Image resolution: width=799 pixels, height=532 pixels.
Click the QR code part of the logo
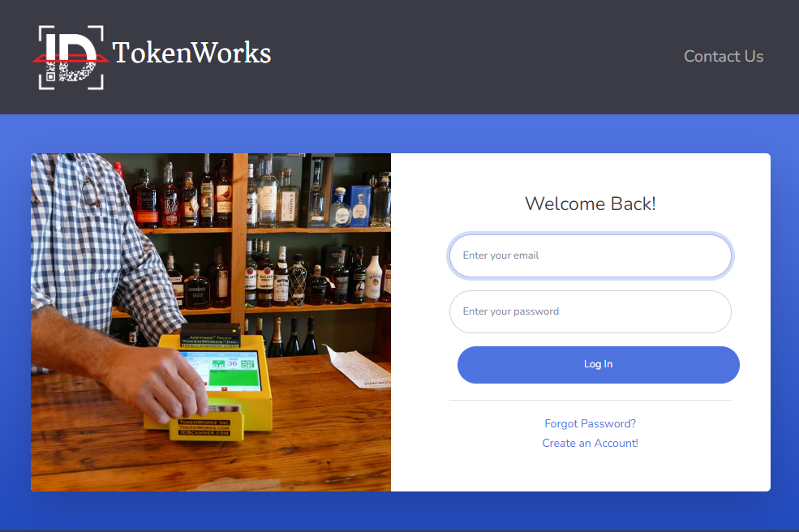click(71, 72)
